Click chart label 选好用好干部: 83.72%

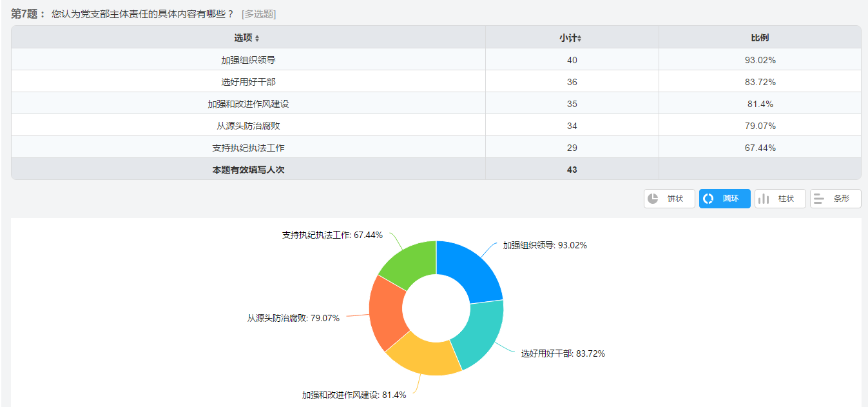tap(563, 353)
